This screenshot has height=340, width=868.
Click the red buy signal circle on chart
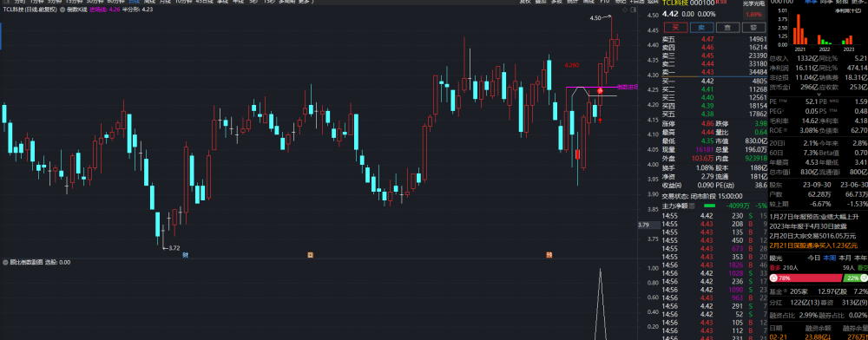coord(600,90)
